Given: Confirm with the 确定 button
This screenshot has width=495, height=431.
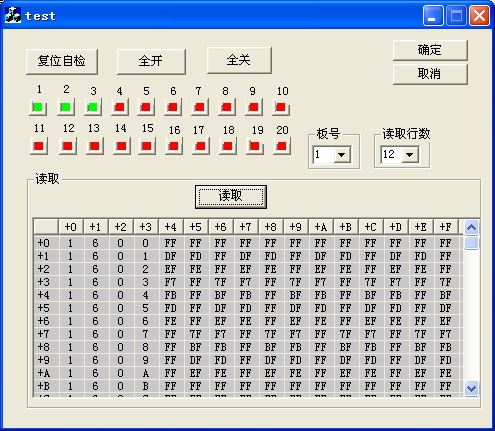Looking at the screenshot, I should [430, 50].
